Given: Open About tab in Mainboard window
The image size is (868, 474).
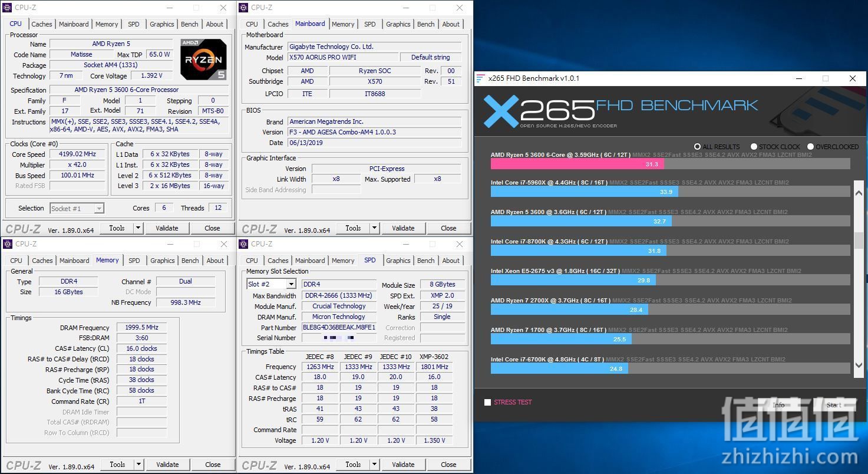Looking at the screenshot, I should [x=451, y=24].
